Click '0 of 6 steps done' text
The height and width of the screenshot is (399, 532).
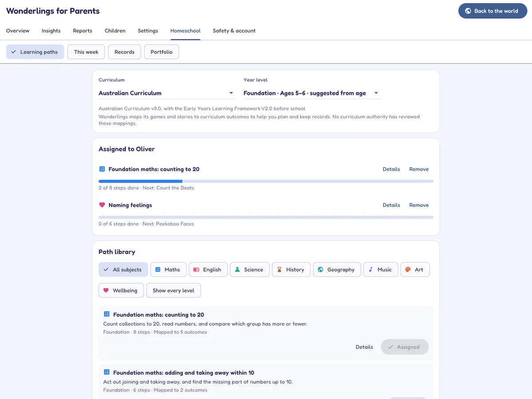(x=118, y=224)
